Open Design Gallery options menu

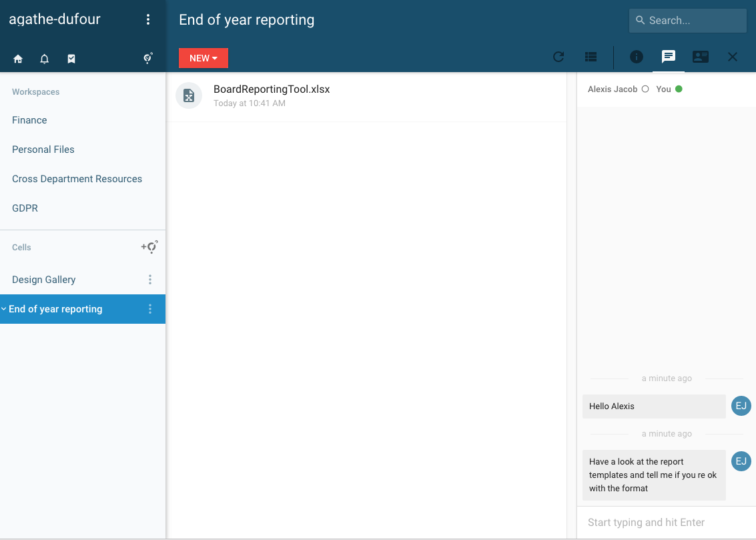tap(150, 280)
